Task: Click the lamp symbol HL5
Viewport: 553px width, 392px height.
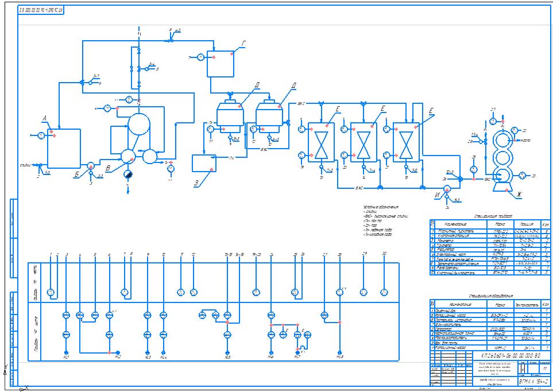Action: [227, 352]
